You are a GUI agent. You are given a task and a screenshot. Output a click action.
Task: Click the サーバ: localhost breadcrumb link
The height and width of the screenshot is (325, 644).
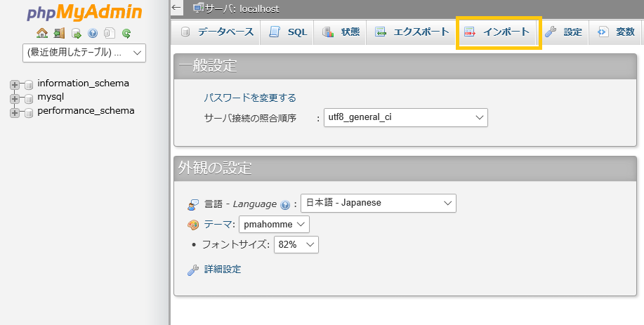point(242,8)
